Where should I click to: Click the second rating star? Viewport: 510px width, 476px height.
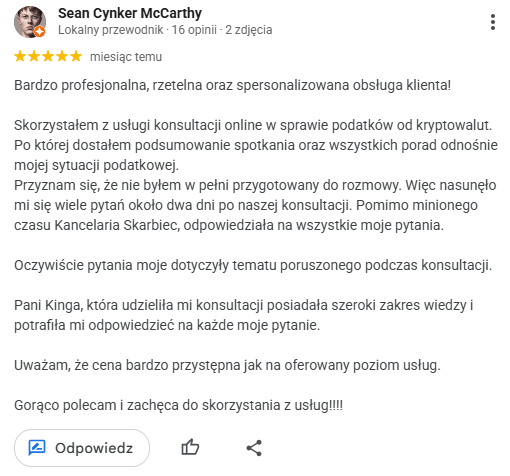click(x=34, y=56)
